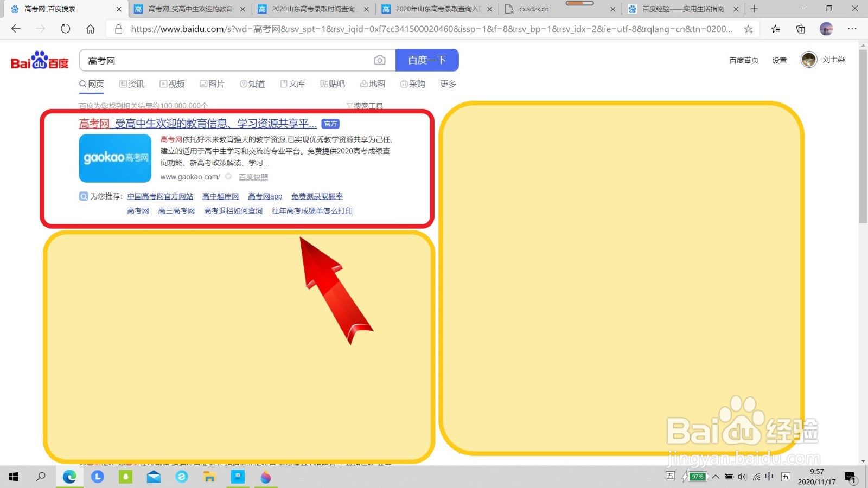This screenshot has width=868, height=488.
Task: Launch Microsoft Edge from the taskbar
Action: [x=69, y=477]
